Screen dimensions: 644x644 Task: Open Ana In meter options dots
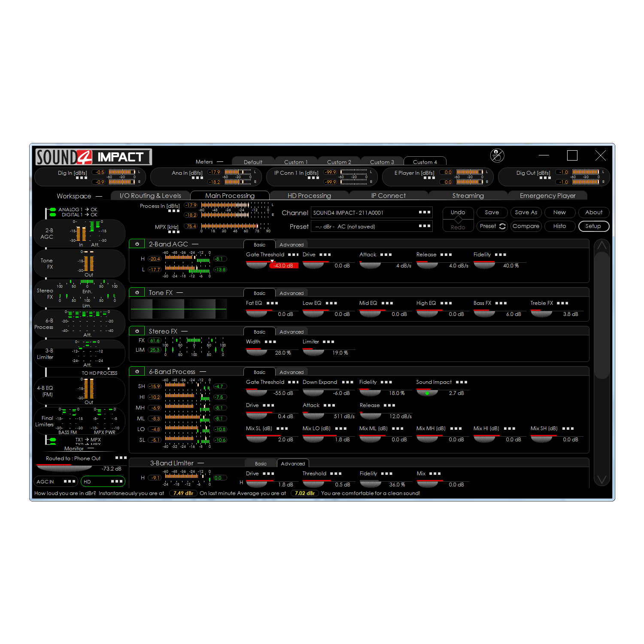[x=197, y=178]
